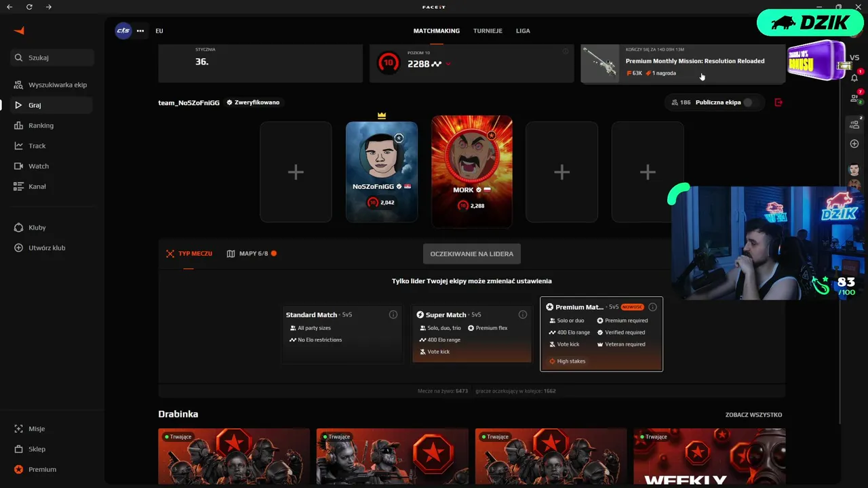The width and height of the screenshot is (868, 488).
Task: Click the browser forward arrow
Action: pyautogui.click(x=49, y=7)
